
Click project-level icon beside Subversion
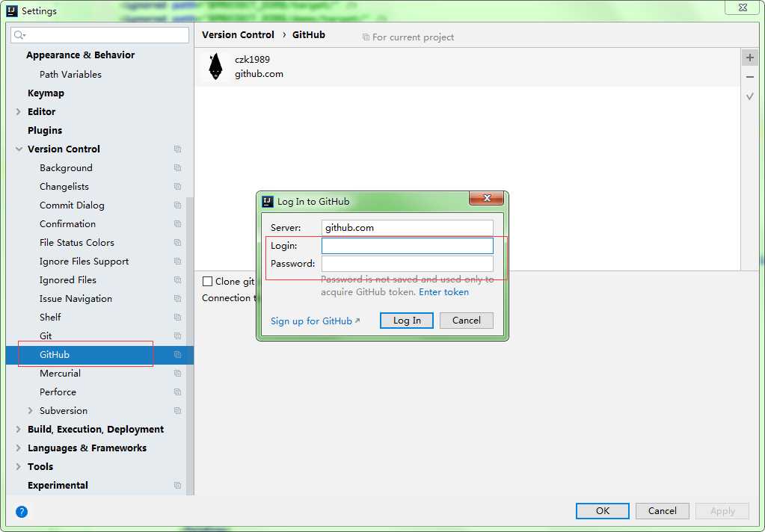coord(177,410)
